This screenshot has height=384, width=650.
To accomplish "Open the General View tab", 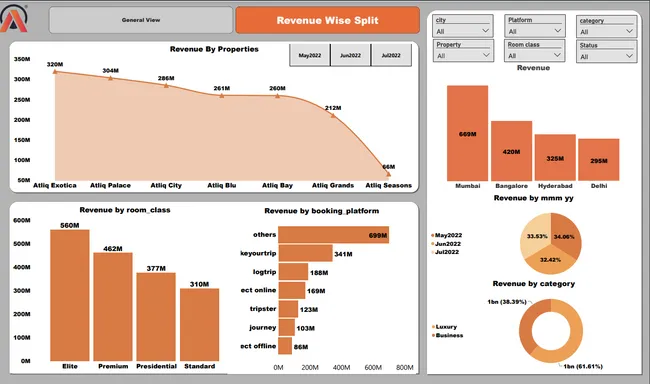I will 141,20.
